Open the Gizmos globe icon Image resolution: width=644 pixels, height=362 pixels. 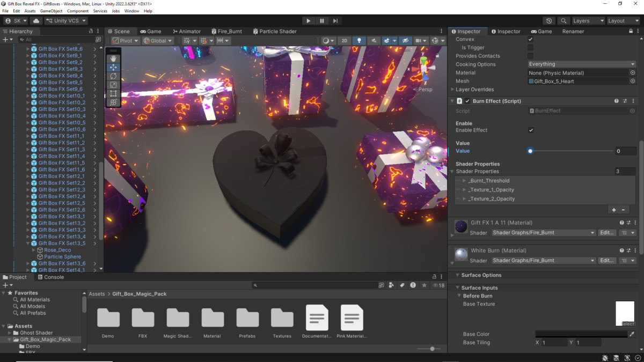[435, 41]
